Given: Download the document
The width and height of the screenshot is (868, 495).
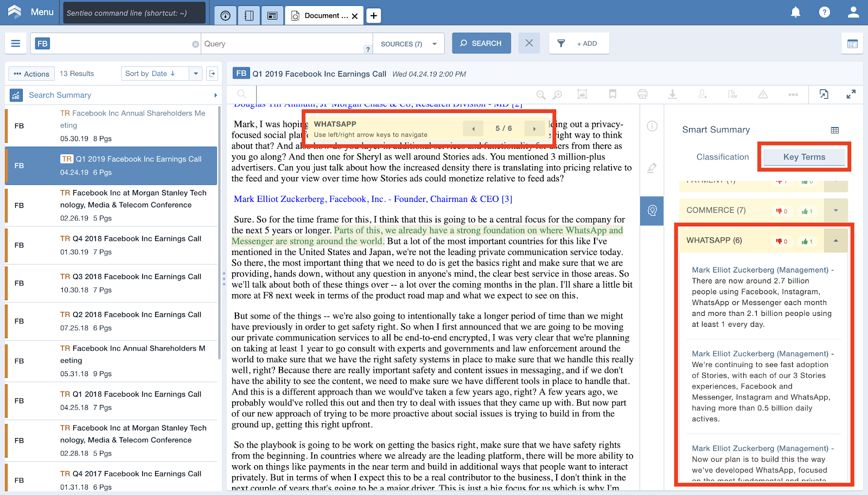Looking at the screenshot, I should tap(672, 94).
